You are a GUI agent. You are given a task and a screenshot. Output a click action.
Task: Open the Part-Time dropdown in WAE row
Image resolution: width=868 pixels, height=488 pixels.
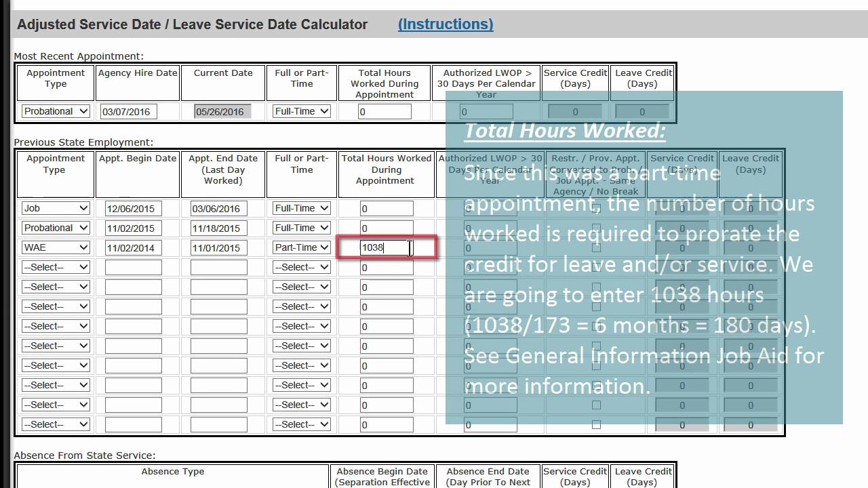(x=302, y=247)
